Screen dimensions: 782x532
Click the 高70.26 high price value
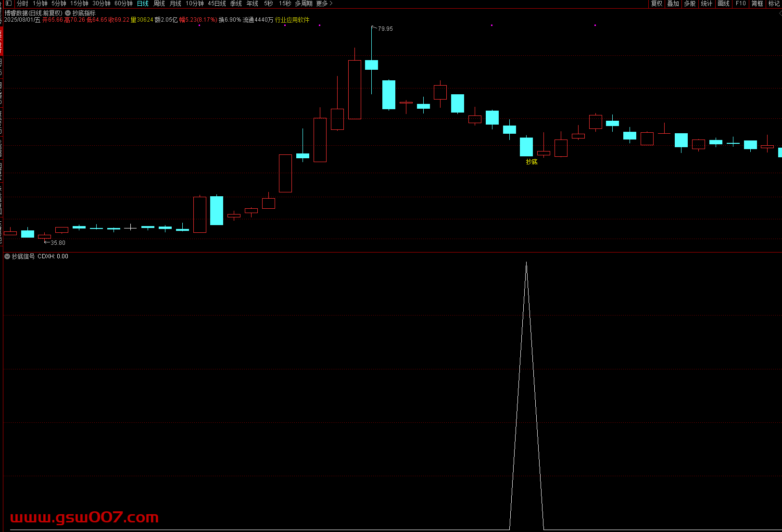click(75, 20)
